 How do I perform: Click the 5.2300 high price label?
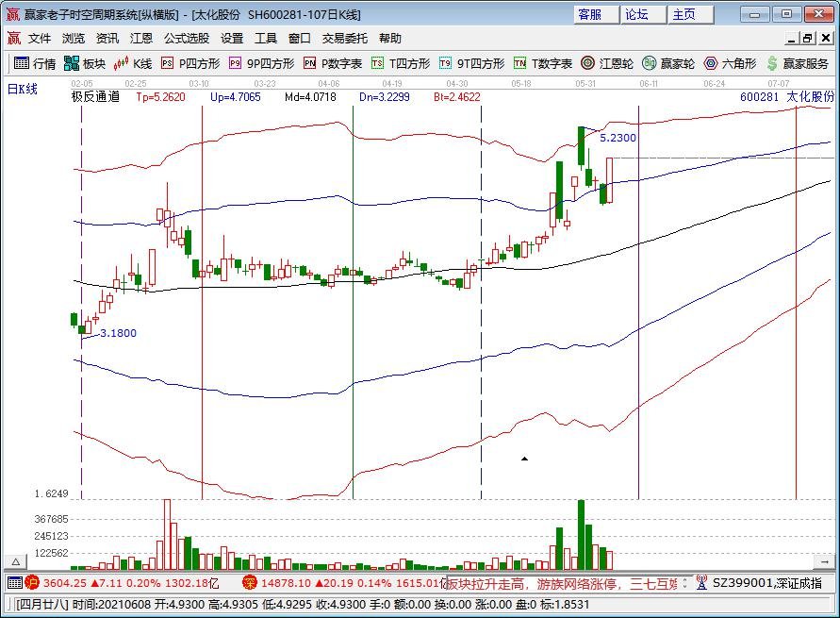click(x=618, y=138)
